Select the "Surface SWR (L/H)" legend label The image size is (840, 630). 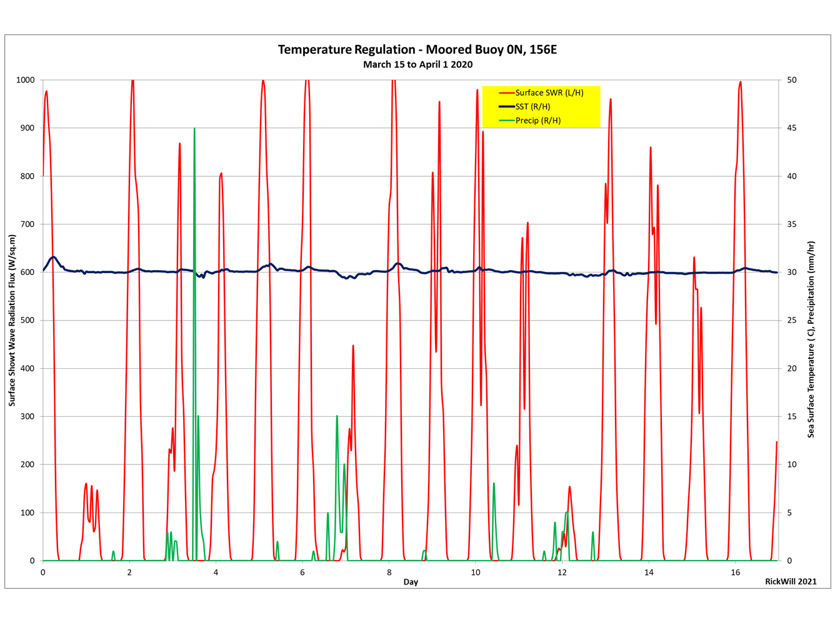(549, 92)
